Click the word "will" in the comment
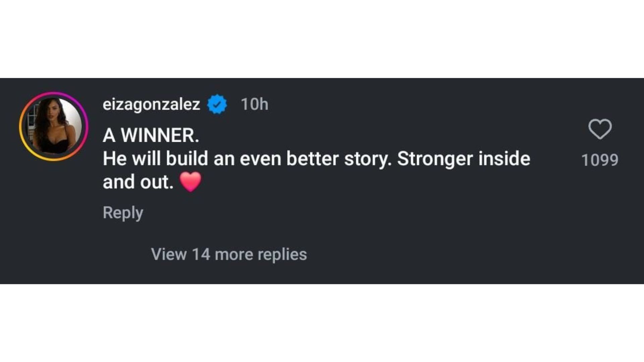644x362 pixels. coord(146,159)
